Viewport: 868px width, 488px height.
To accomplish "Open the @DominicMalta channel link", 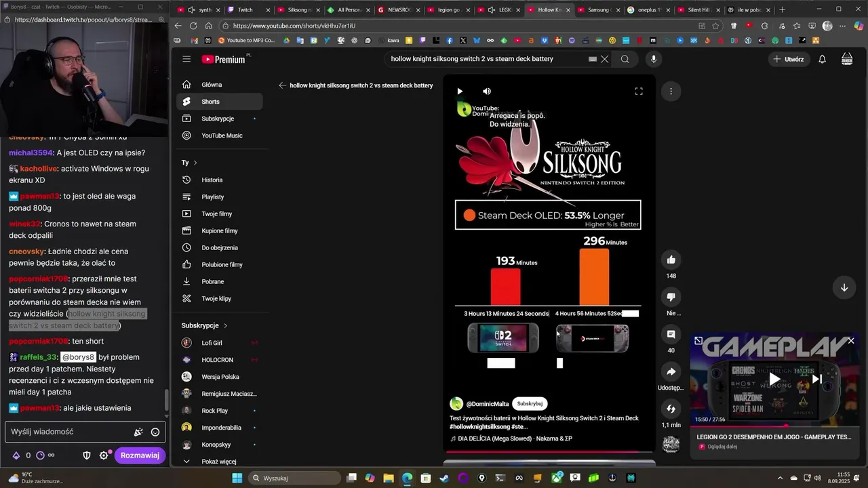I will click(487, 404).
